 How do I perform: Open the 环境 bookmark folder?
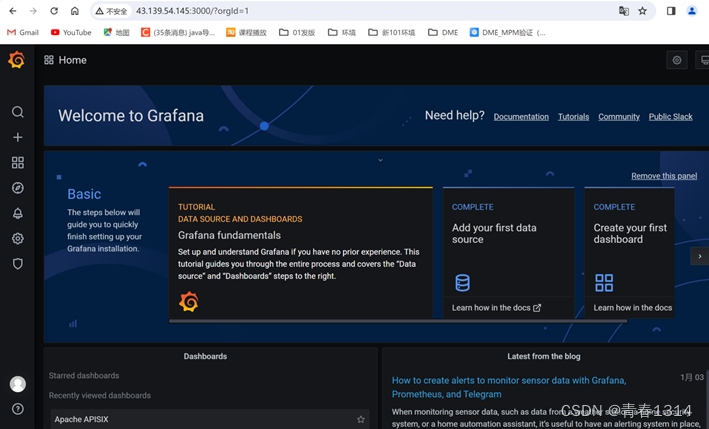[x=342, y=33]
